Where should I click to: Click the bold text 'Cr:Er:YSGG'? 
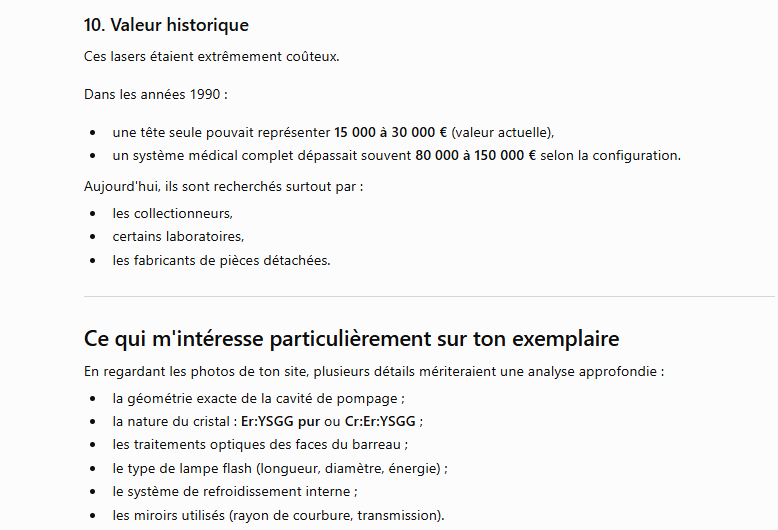(x=380, y=421)
